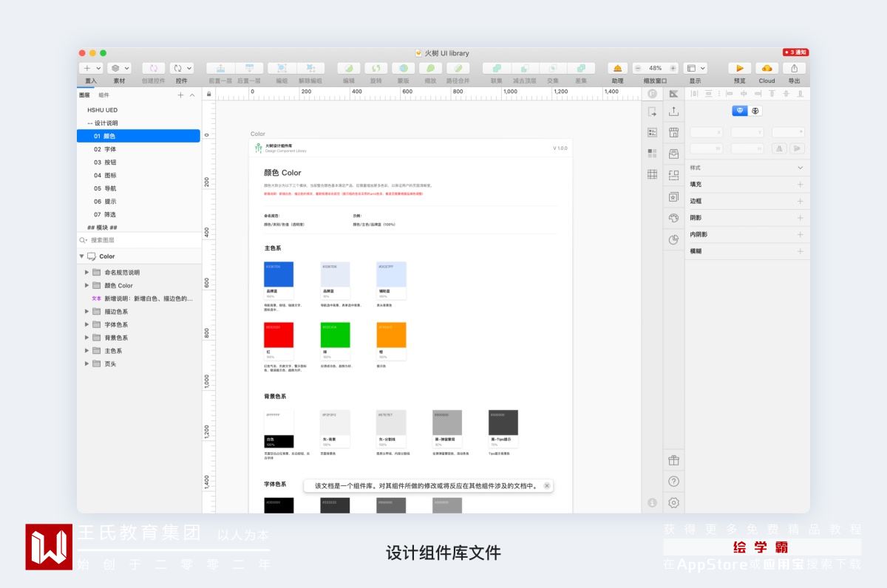Expand the 字体色系 layer group
The width and height of the screenshot is (887, 588).
[x=87, y=324]
